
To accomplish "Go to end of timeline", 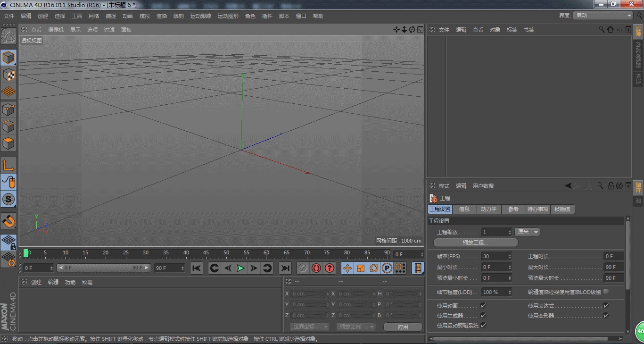I will click(285, 268).
